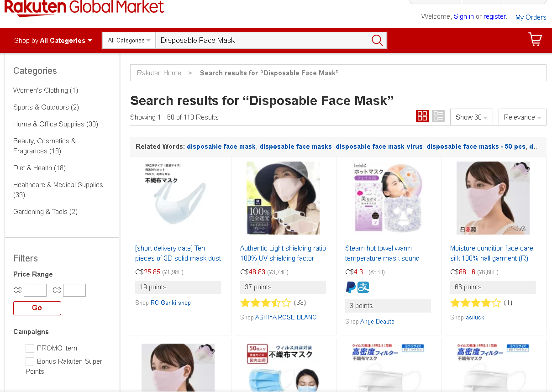The height and width of the screenshot is (392, 552).
Task: Click the Alipay payment icon
Action: coord(363,287)
